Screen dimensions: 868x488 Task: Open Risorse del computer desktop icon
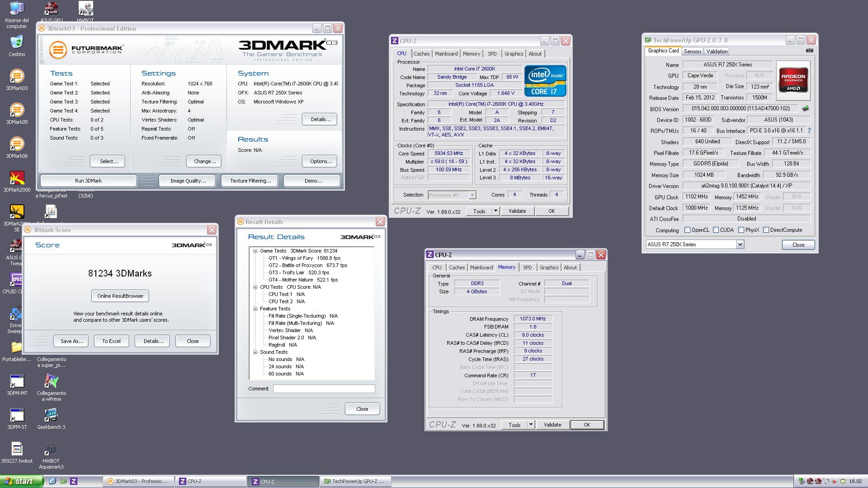tap(17, 14)
